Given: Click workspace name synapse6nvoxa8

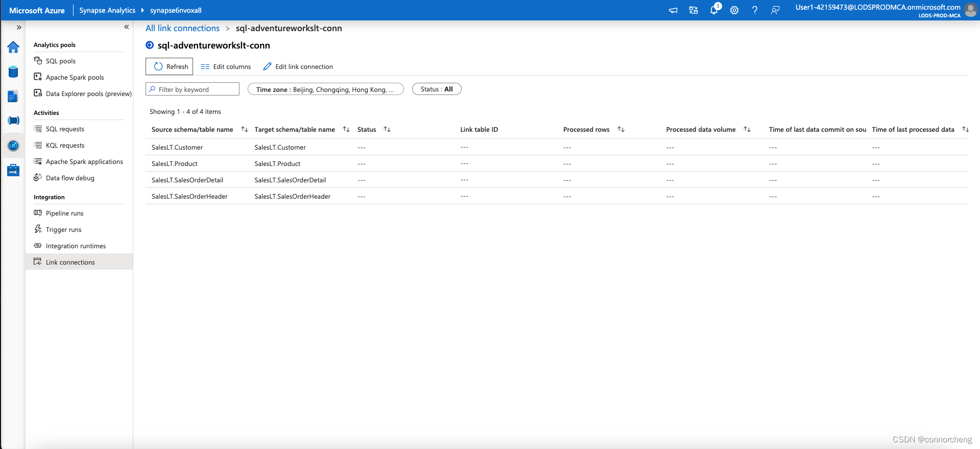Looking at the screenshot, I should pyautogui.click(x=176, y=10).
